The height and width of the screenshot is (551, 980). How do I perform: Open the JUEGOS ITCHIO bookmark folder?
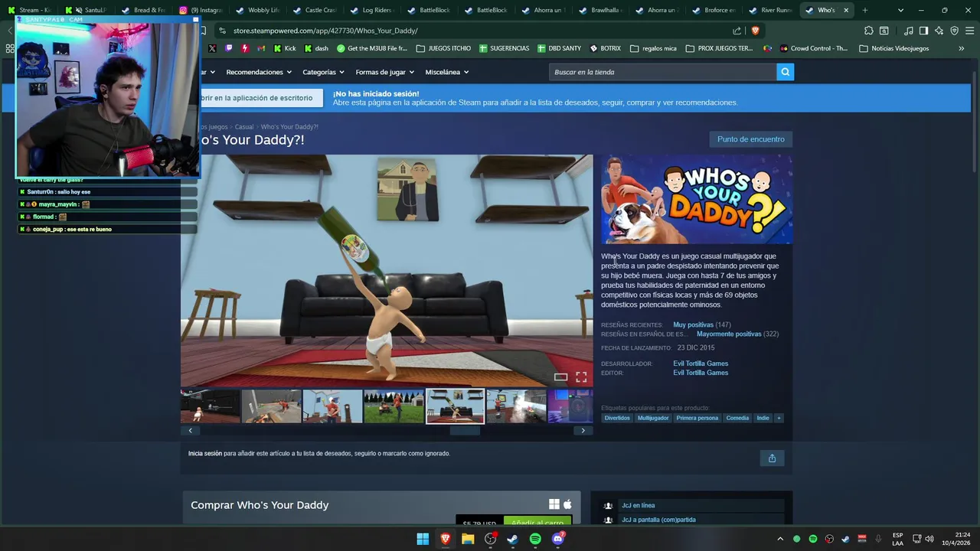tap(443, 48)
